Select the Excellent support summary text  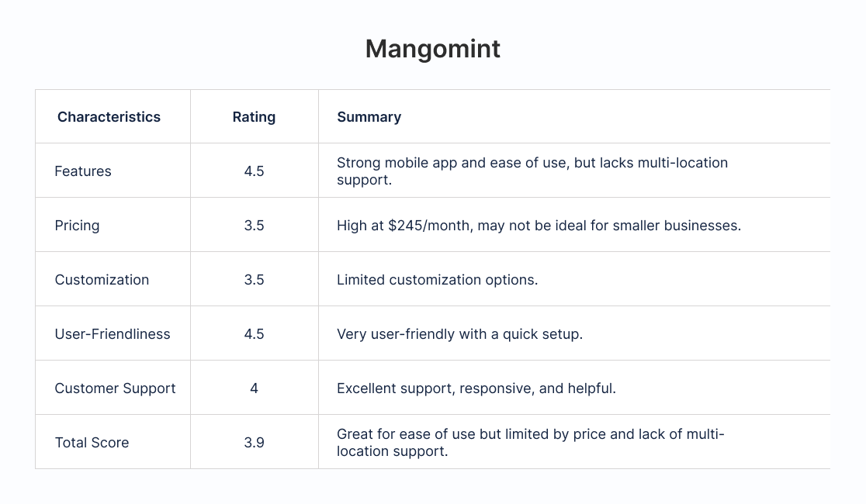476,388
